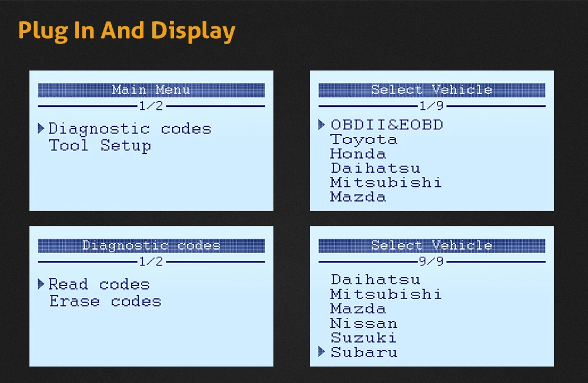Select Read codes option

pos(99,284)
